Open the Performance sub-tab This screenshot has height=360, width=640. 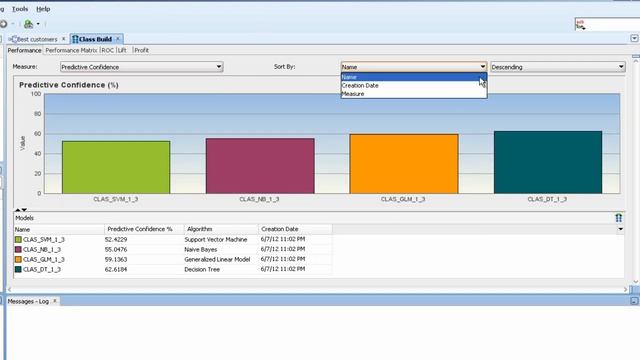point(24,50)
